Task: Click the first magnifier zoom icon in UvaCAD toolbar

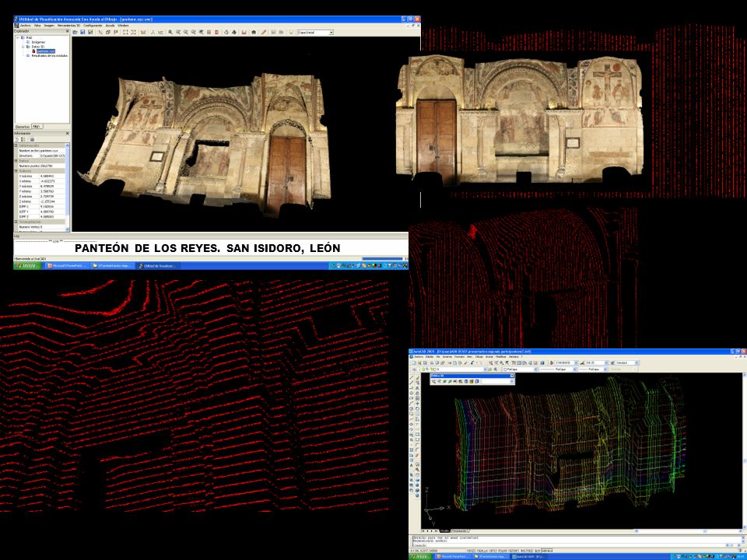Action: pyautogui.click(x=170, y=32)
